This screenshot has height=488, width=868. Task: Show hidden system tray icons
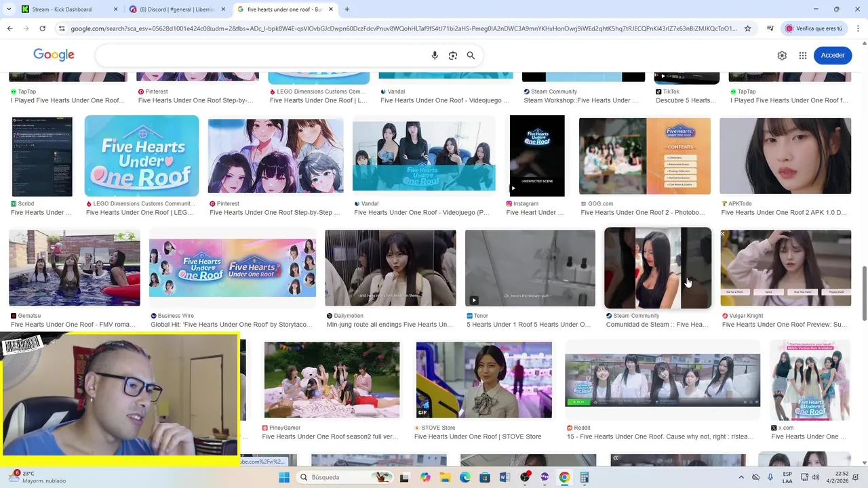pos(741,477)
